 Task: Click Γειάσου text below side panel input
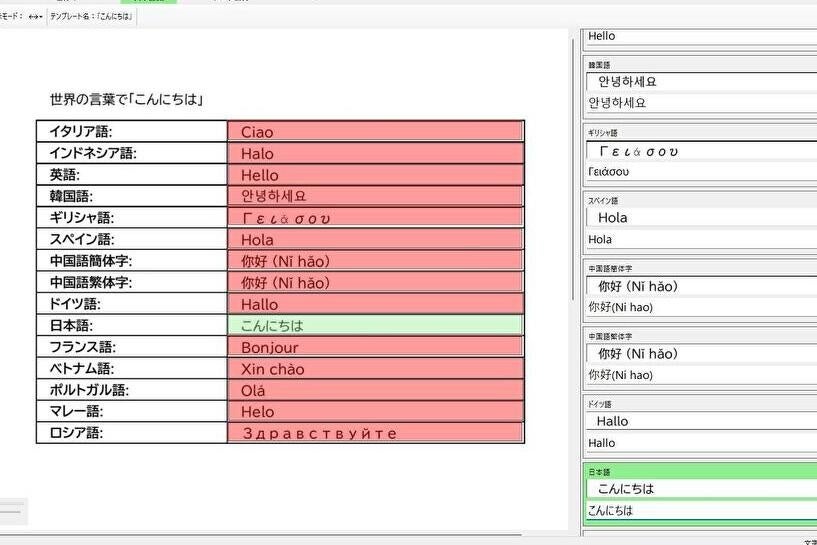pyautogui.click(x=608, y=171)
